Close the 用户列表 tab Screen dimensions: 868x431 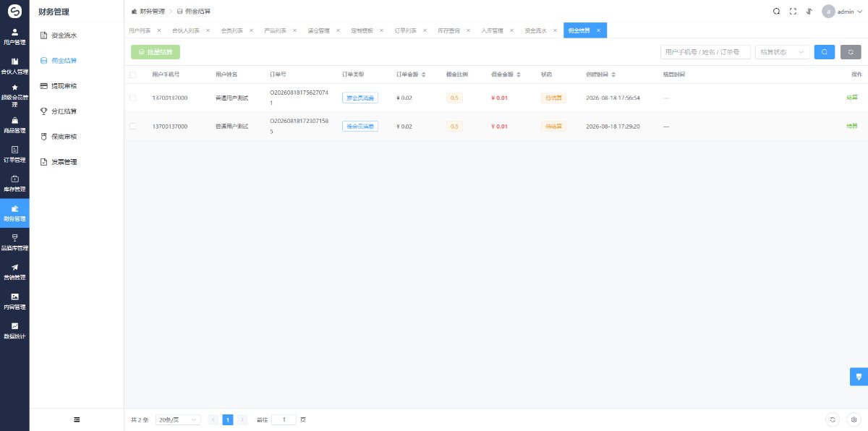tap(159, 30)
